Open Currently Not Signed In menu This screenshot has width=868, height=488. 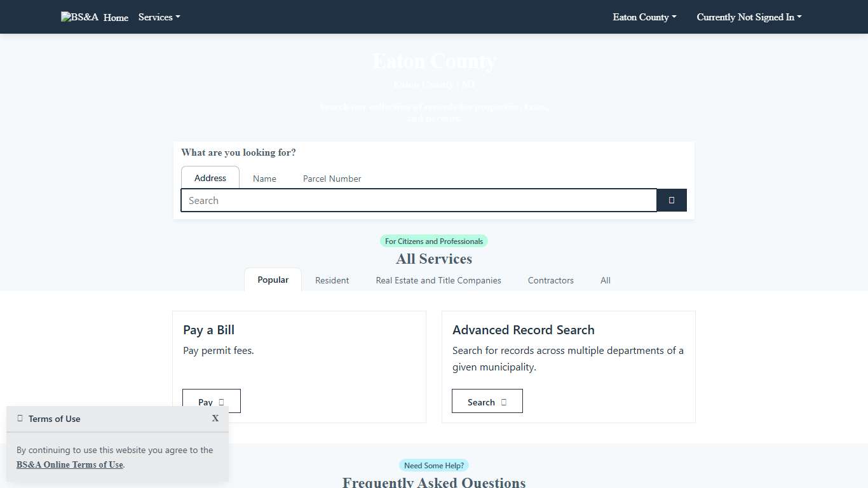[x=749, y=17]
